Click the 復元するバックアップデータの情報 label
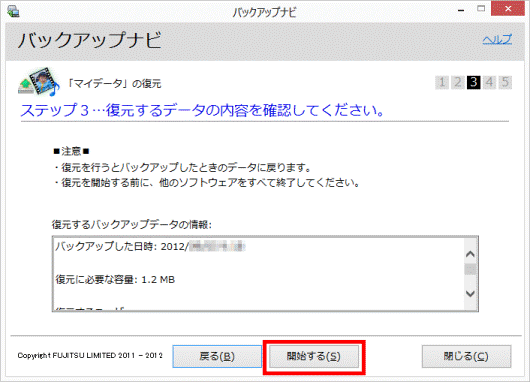This screenshot has height=382, width=530. pos(132,224)
